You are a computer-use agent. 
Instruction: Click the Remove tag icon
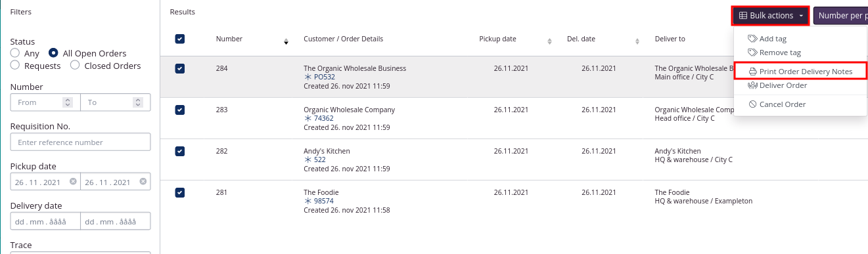[x=752, y=53]
